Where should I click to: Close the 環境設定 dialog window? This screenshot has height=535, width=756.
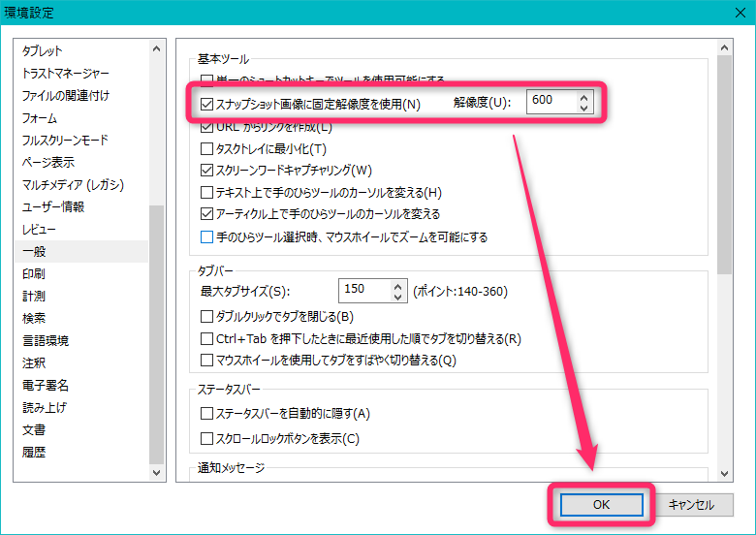[x=734, y=14]
